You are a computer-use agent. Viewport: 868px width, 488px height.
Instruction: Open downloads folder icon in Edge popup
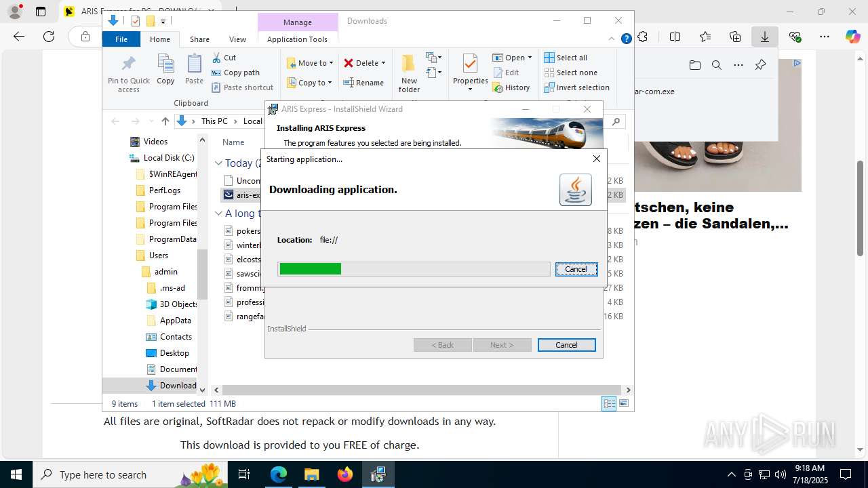tap(695, 65)
